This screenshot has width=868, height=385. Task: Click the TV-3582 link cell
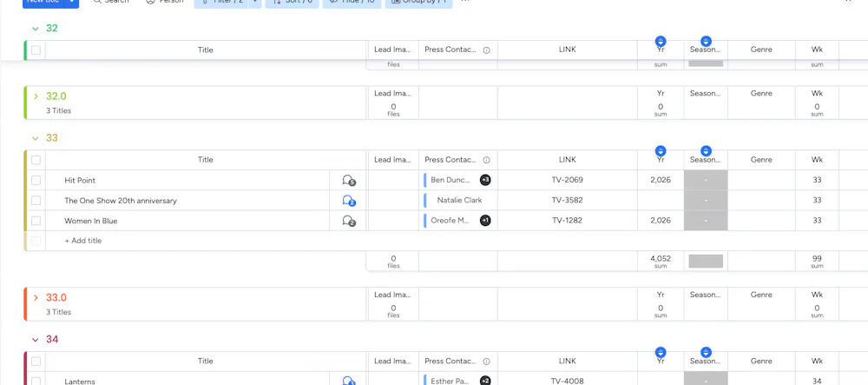point(568,200)
